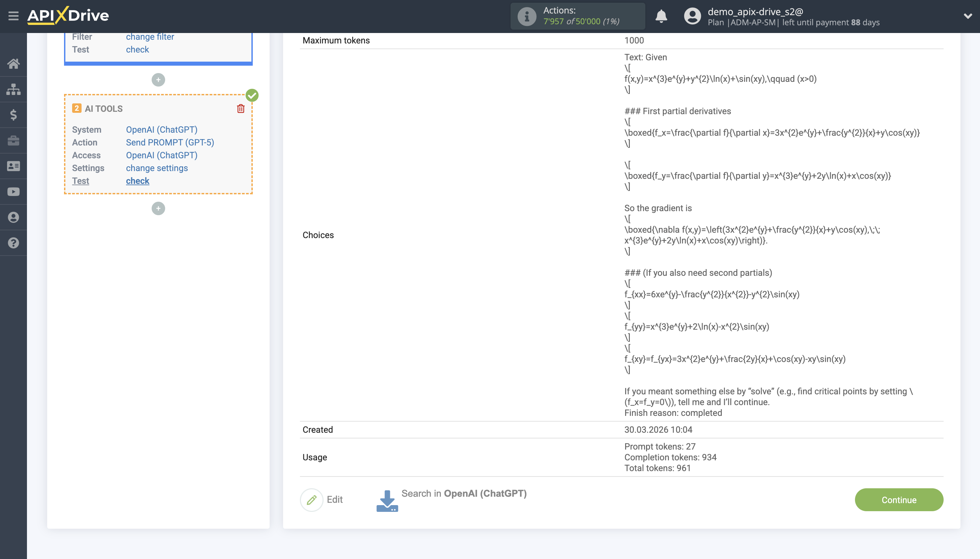Click the briefcase services icon
Viewport: 980px width, 559px height.
point(14,140)
